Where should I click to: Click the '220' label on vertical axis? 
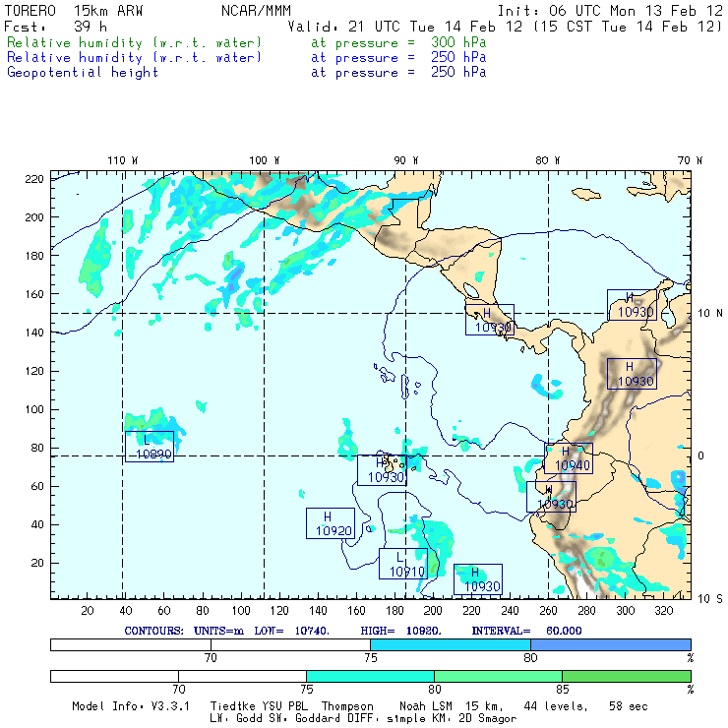(x=34, y=179)
